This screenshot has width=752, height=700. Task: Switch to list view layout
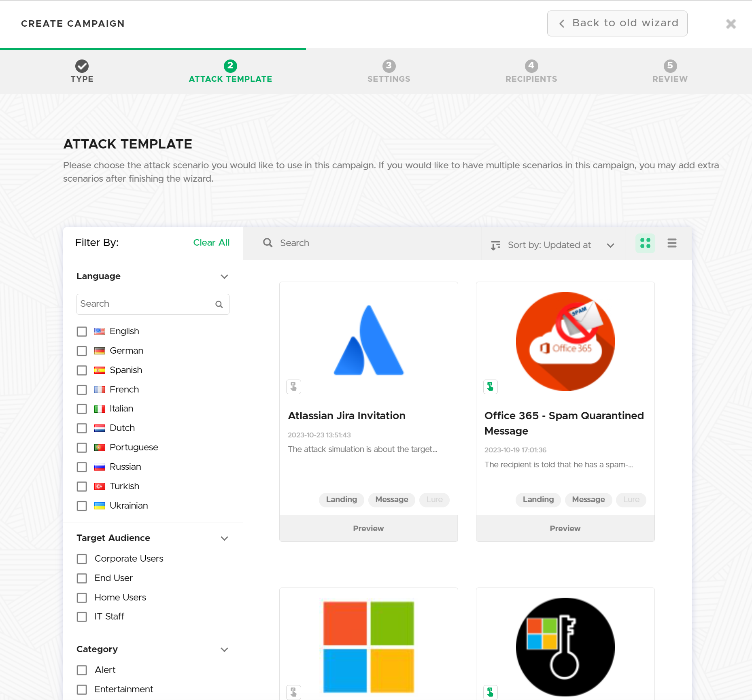(672, 243)
